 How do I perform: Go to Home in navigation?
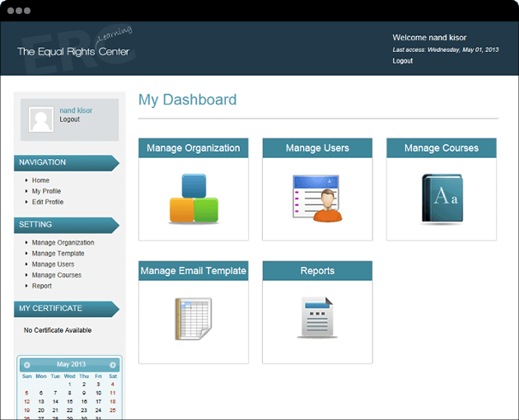(x=40, y=180)
